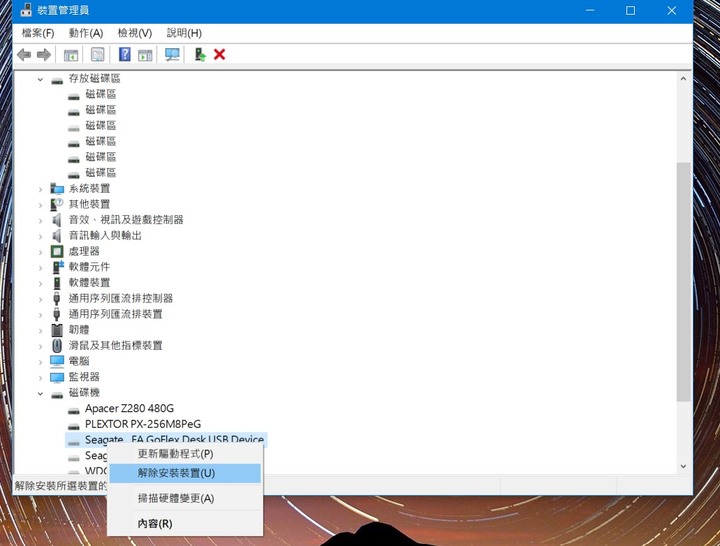This screenshot has width=720, height=546.
Task: Select the Apacer Z280 480G drive
Action: tap(129, 408)
